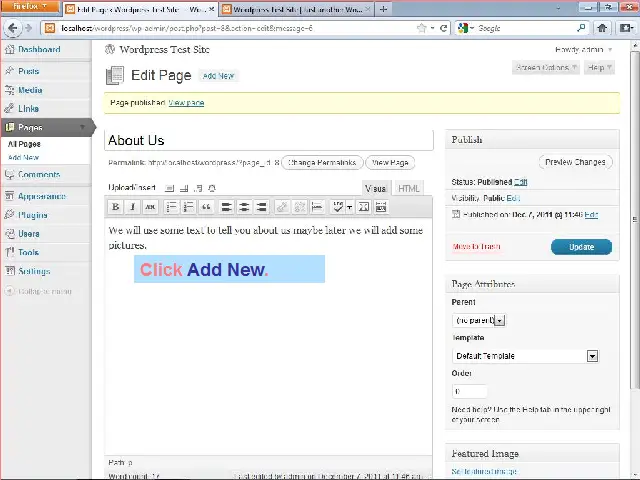Align text right in the editor
The height and width of the screenshot is (480, 640).
pyautogui.click(x=262, y=207)
